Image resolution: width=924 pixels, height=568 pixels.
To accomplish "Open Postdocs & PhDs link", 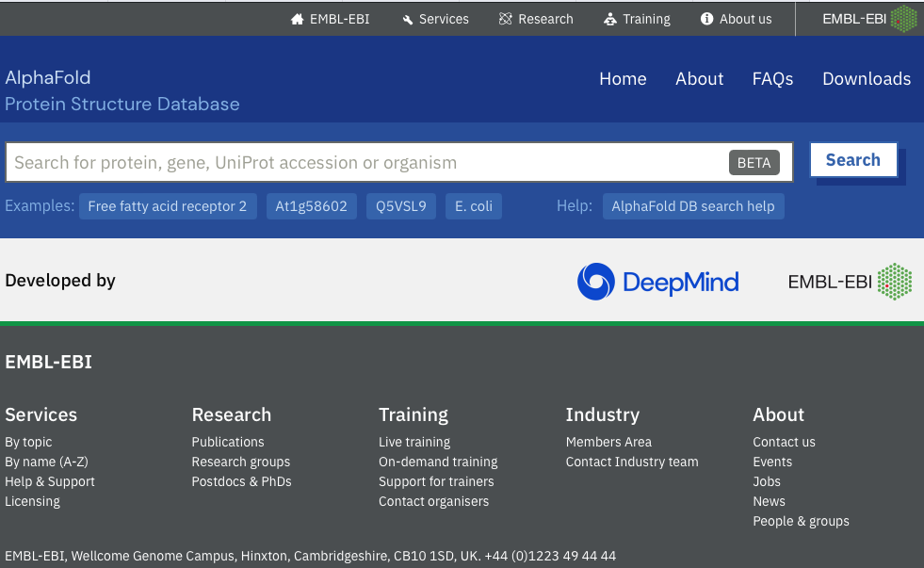I will tap(242, 482).
